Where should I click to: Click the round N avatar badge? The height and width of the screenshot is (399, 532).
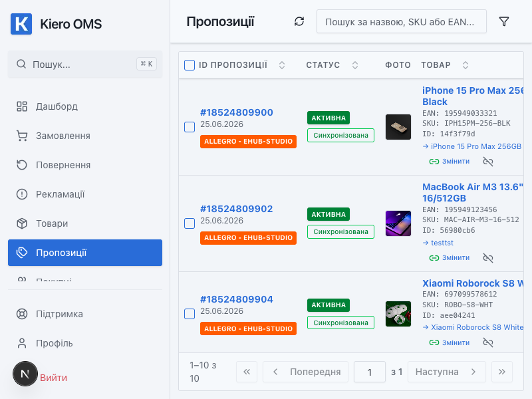pos(25,374)
